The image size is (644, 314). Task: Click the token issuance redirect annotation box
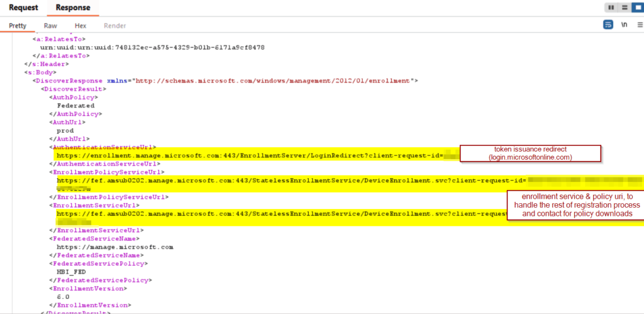tap(530, 153)
